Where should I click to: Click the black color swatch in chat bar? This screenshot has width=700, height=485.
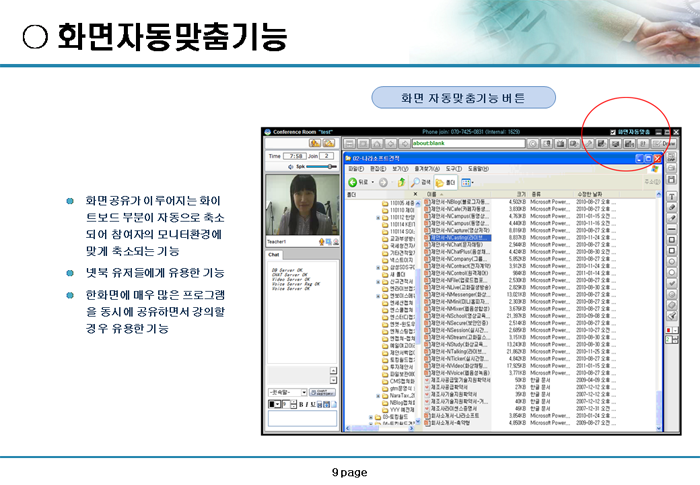pyautogui.click(x=271, y=404)
